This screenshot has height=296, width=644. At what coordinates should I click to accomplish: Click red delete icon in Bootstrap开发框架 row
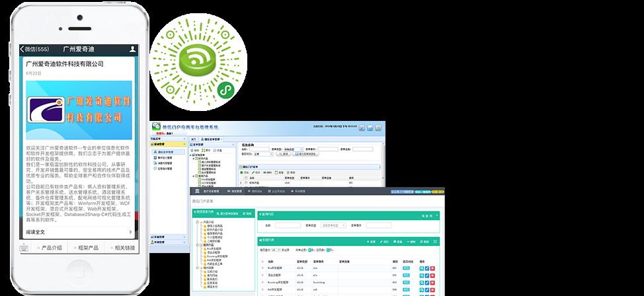click(x=432, y=283)
